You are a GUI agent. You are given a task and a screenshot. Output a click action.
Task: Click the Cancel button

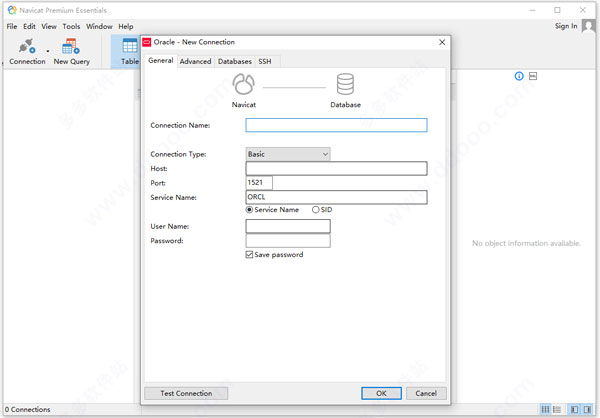coord(426,393)
